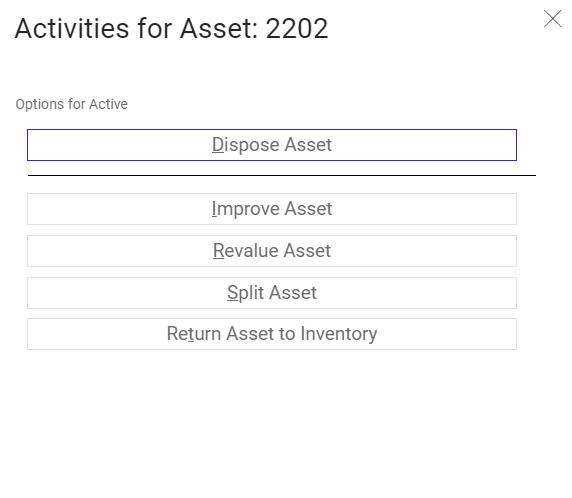Open the Split Asset activity
Screen dimensions: 572x498
point(272,293)
